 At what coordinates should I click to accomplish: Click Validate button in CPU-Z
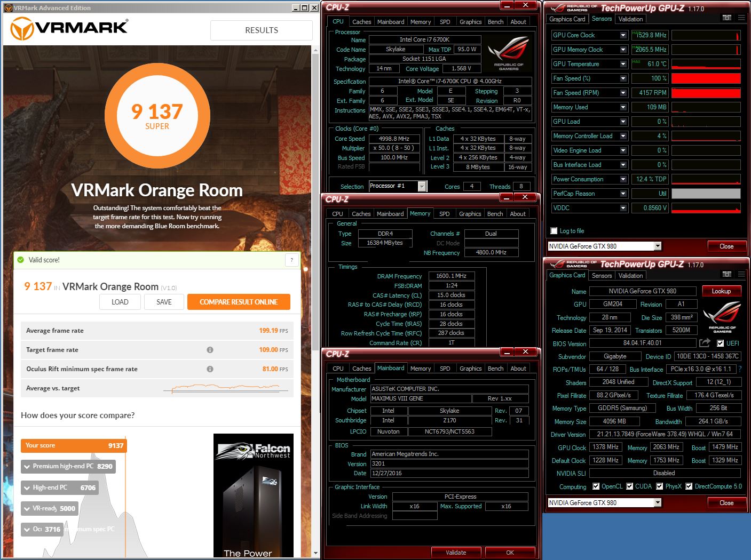(456, 553)
